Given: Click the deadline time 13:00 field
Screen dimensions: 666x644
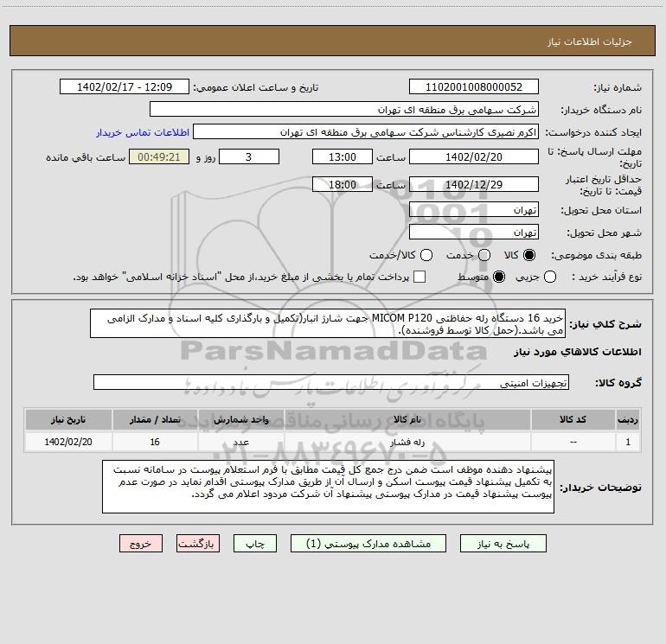Looking at the screenshot, I should pos(343,156).
